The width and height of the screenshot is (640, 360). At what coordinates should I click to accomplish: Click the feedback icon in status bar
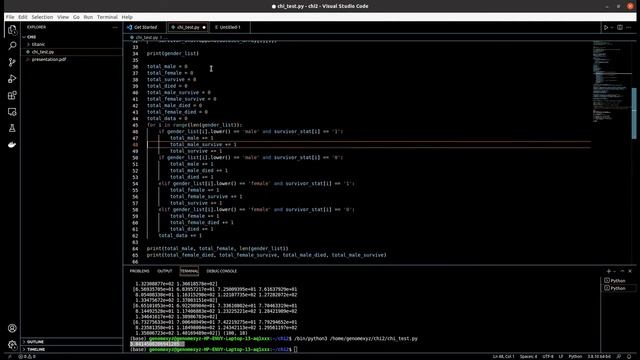[619, 356]
